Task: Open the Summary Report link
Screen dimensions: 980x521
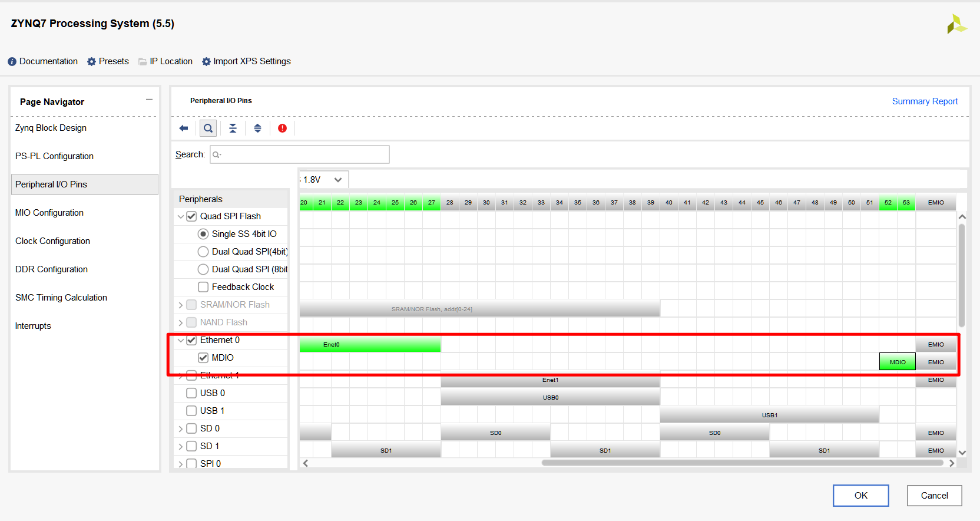Action: pos(925,101)
